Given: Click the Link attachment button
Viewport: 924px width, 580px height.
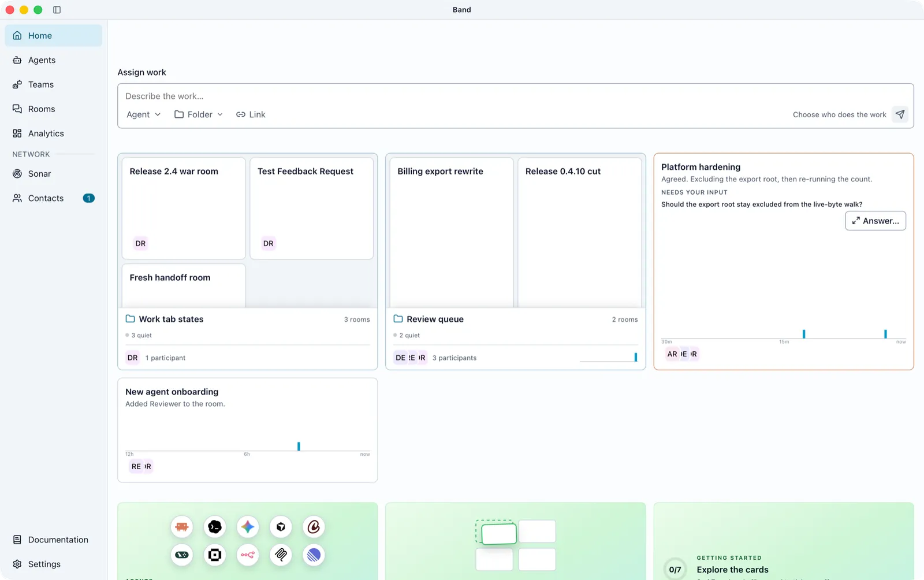Looking at the screenshot, I should (251, 114).
